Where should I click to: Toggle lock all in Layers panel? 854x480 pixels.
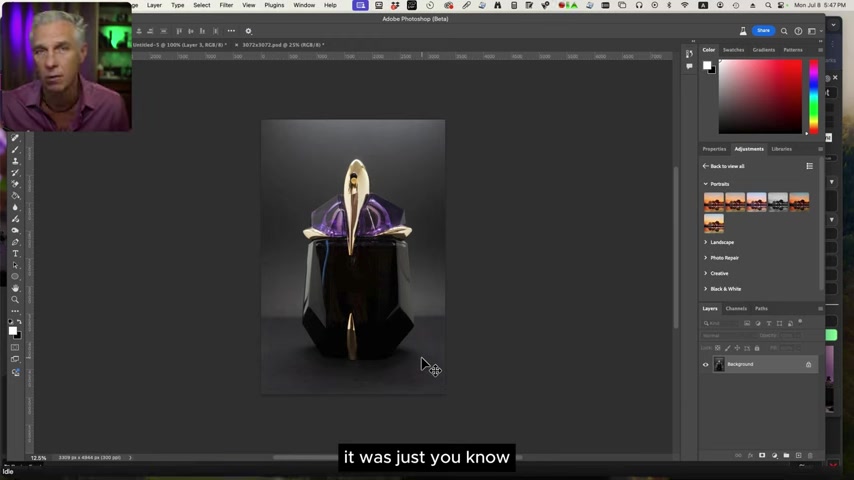point(757,348)
